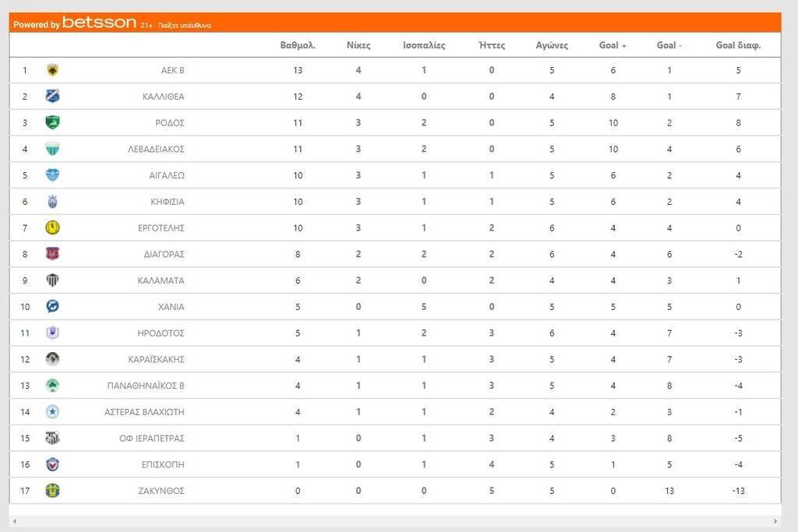Open the ΛΕΒΑΔΕΙΑΚΟΣ team name
This screenshot has height=532, width=798.
[156, 149]
